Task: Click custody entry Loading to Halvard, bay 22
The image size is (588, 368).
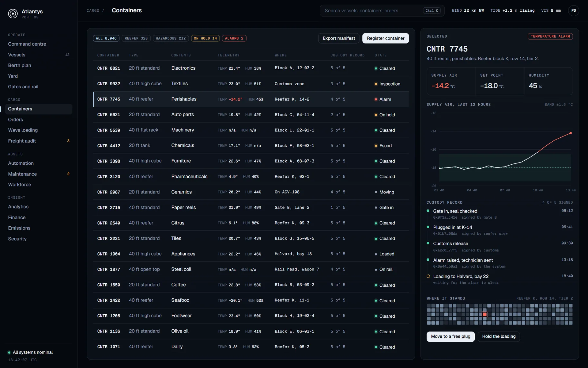Action: (x=499, y=279)
